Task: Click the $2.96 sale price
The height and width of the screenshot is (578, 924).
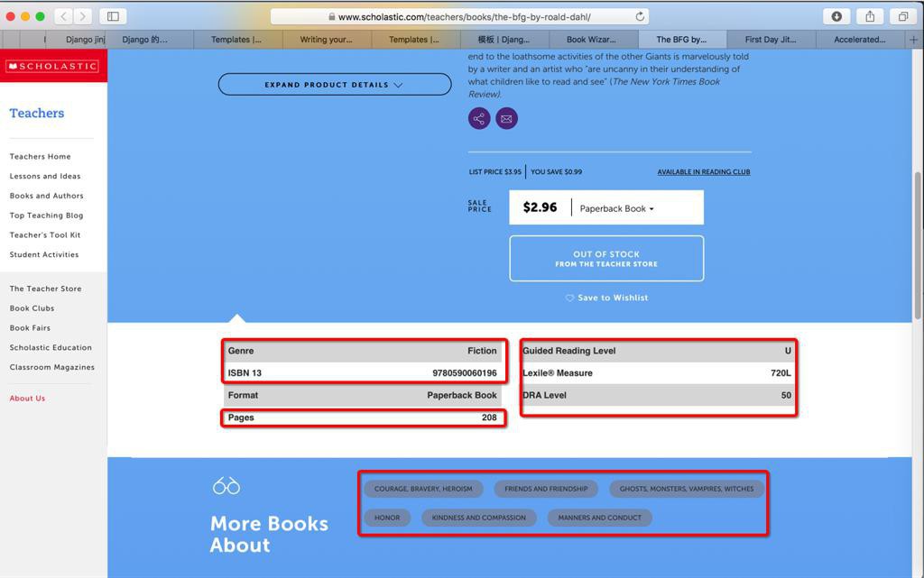Action: pyautogui.click(x=540, y=207)
